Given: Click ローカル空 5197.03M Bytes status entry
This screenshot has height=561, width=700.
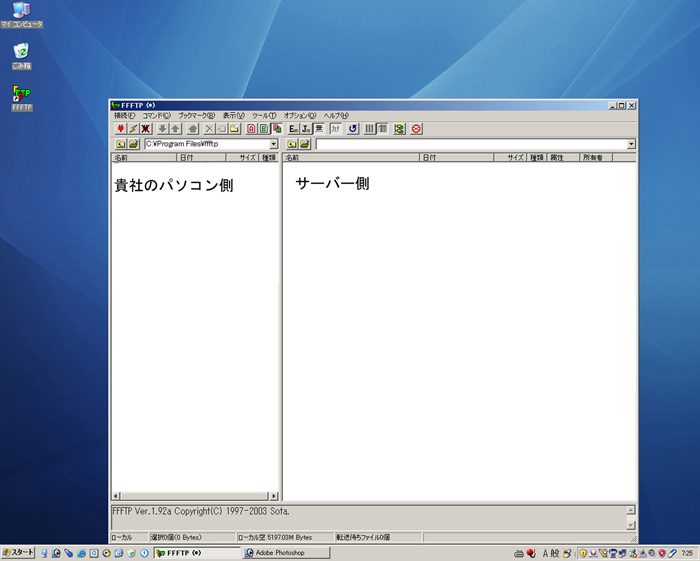Looking at the screenshot, I should click(285, 537).
